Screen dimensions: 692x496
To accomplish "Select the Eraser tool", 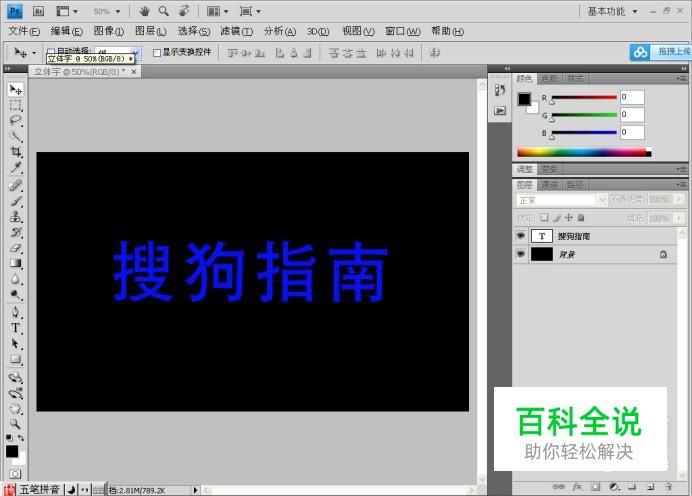I will point(15,248).
